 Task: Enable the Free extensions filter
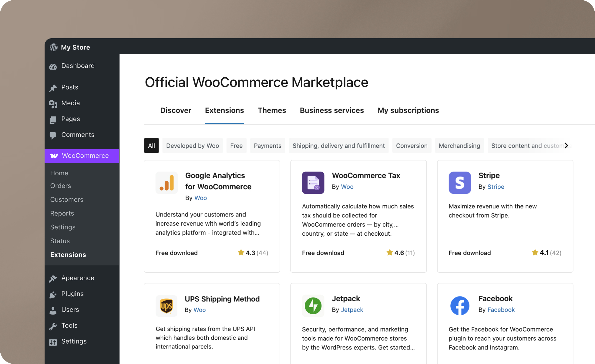click(x=236, y=146)
